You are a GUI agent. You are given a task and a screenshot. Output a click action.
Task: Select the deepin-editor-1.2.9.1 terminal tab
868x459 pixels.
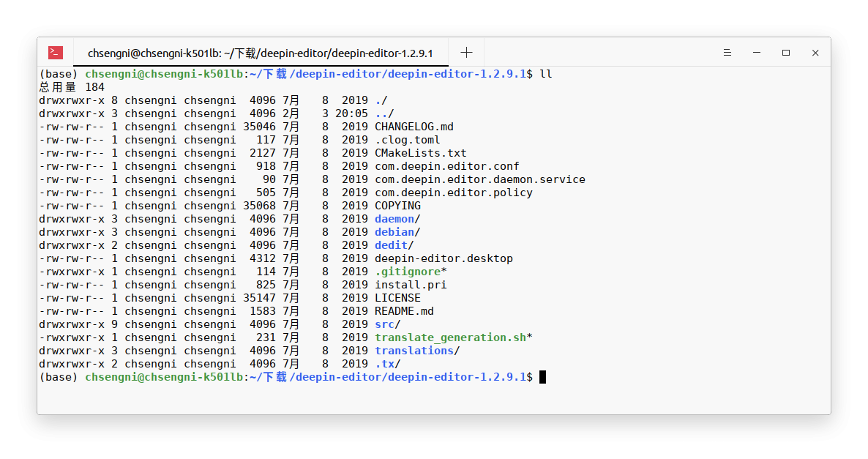click(x=260, y=53)
